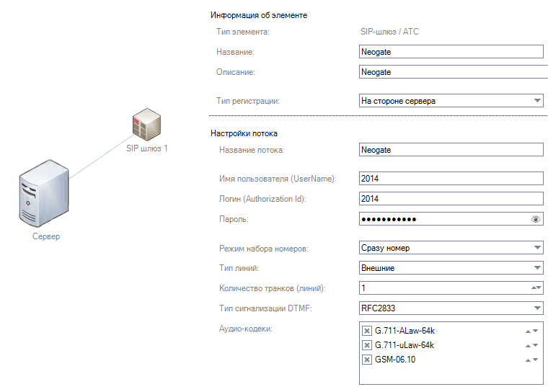Click the Сервер label
Viewport: 548px width, 392px height.
click(46, 236)
